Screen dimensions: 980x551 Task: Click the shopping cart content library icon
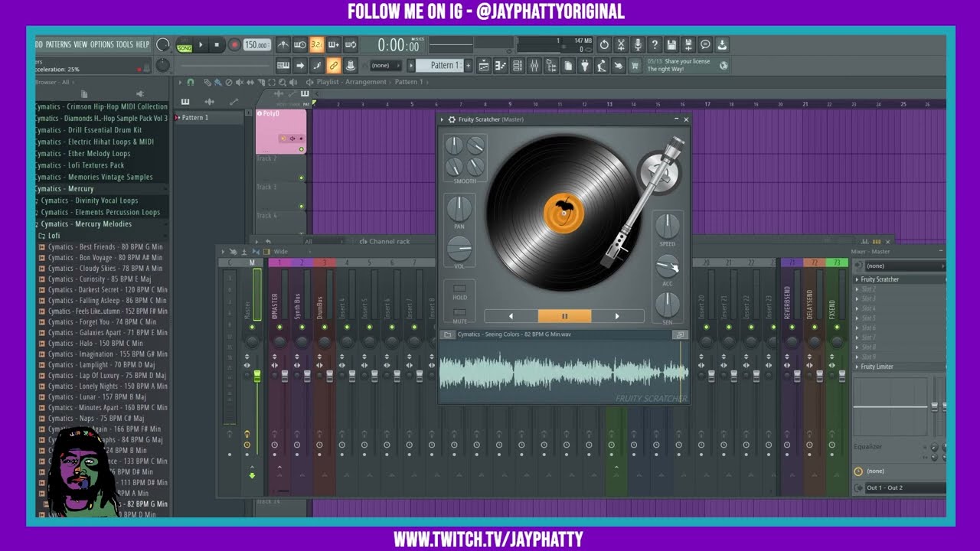tap(635, 66)
